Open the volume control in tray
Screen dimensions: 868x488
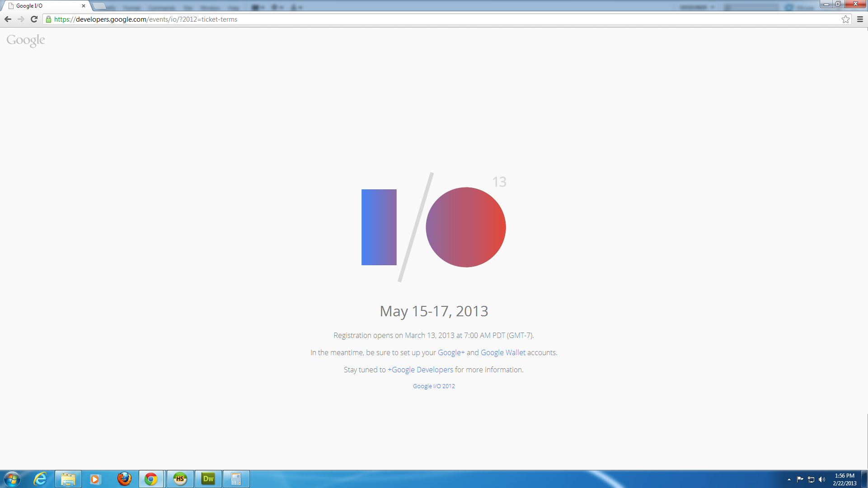click(x=821, y=479)
